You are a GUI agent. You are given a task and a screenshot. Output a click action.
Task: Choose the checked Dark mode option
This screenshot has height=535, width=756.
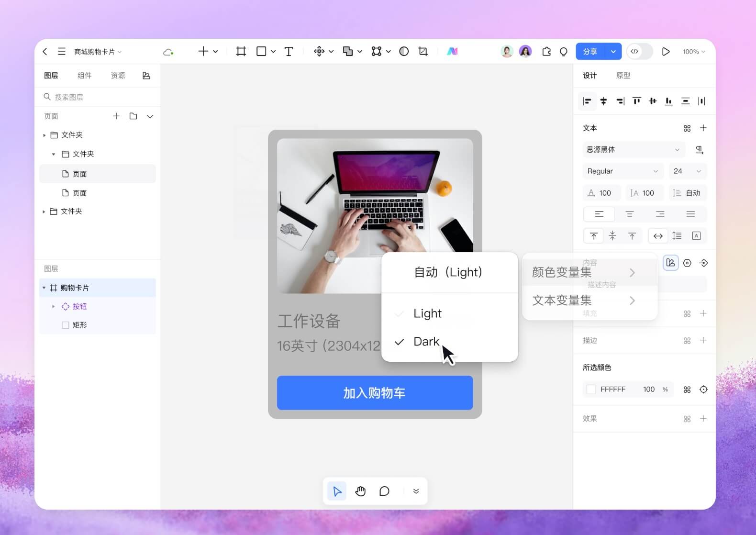click(450, 342)
